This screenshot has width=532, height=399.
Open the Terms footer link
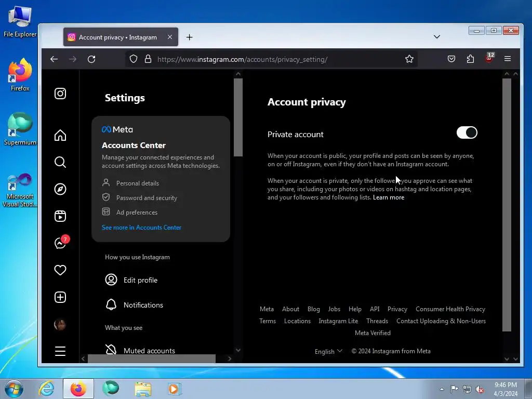[x=268, y=321]
